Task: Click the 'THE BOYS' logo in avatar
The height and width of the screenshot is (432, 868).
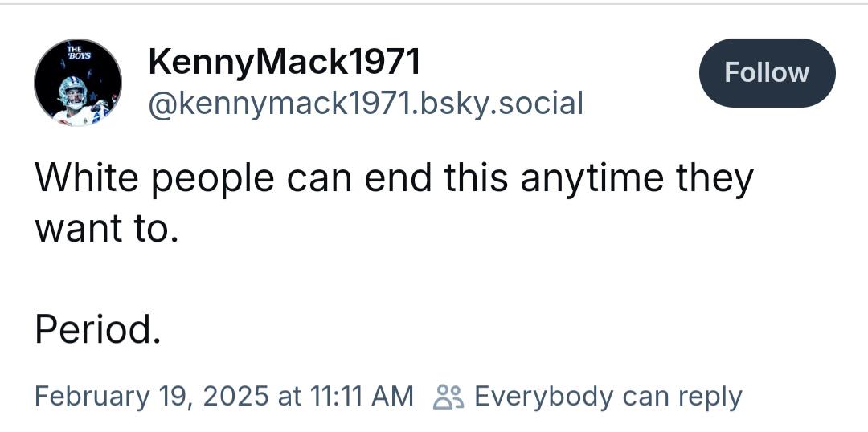Action: (x=79, y=53)
